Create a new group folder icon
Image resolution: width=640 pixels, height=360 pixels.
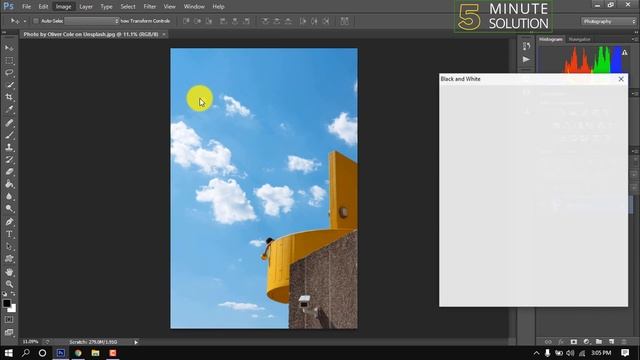click(x=599, y=342)
